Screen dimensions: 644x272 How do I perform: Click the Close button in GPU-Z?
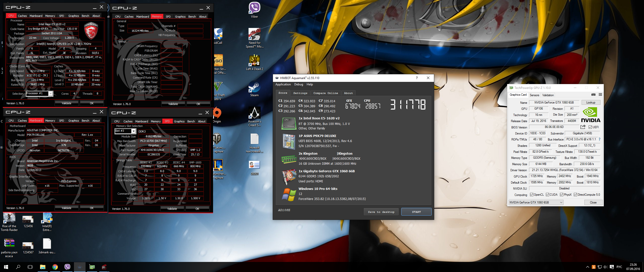pyautogui.click(x=593, y=202)
